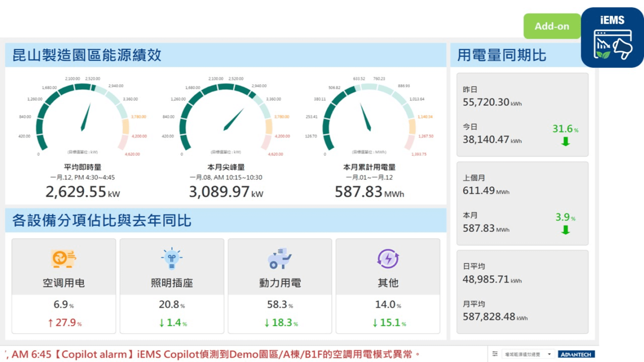
Task: Click the daily average 48,985.71 kWh
Action: pyautogui.click(x=492, y=279)
